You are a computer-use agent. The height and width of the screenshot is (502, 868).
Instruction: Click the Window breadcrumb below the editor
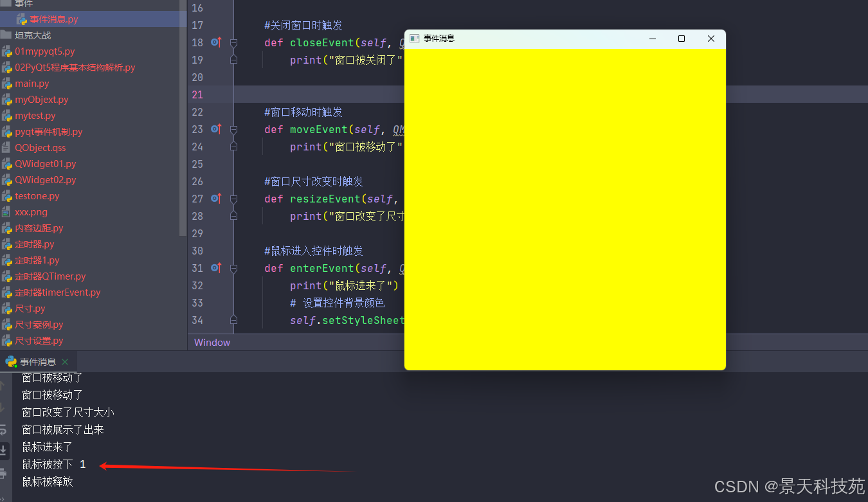(x=212, y=343)
